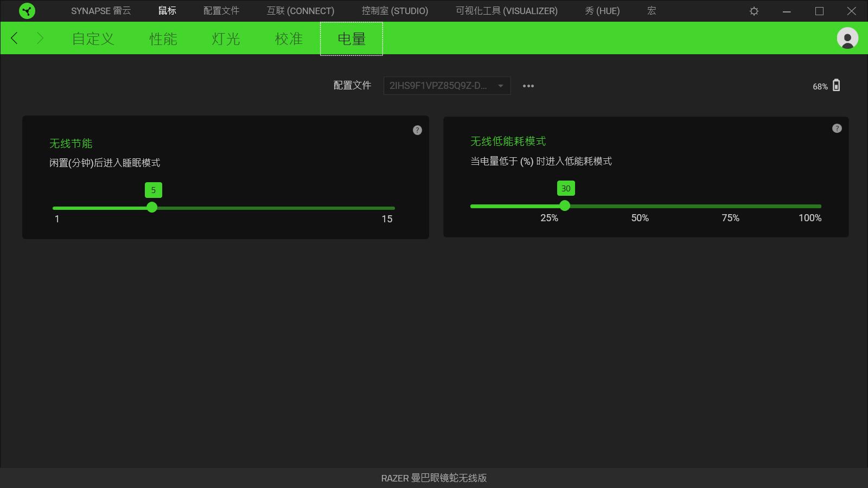The height and width of the screenshot is (488, 868).
Task: Open the 可视化工具 (VISUALIZER) menu
Action: [x=507, y=11]
